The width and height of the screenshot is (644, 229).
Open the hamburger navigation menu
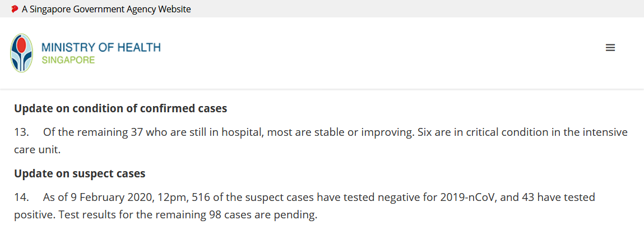click(610, 48)
